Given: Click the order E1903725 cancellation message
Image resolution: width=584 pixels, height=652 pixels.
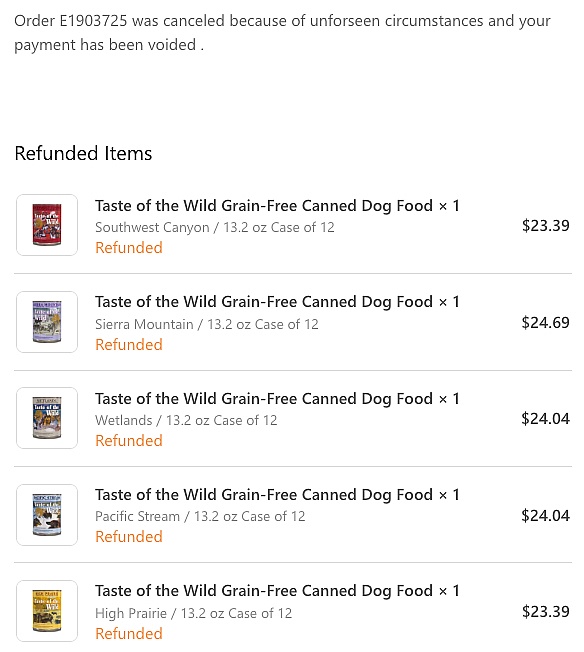Looking at the screenshot, I should tap(282, 33).
